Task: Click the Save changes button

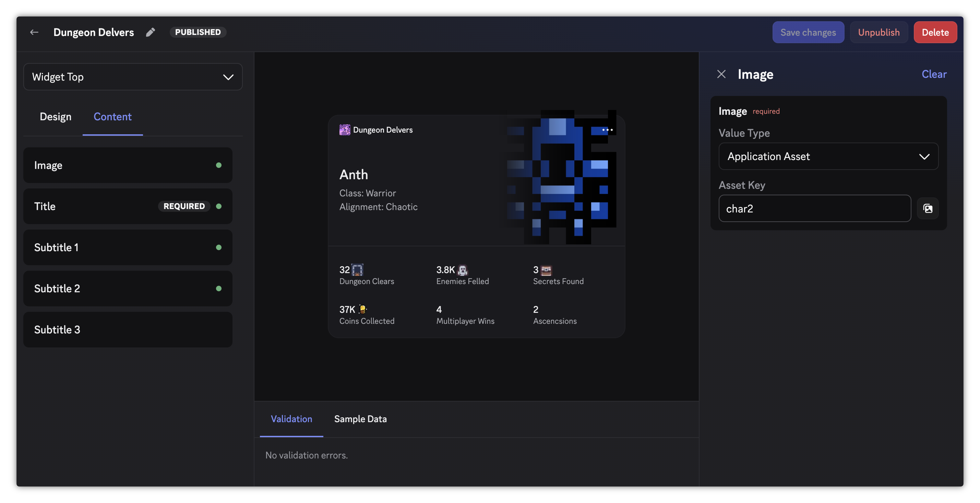Action: (x=808, y=32)
